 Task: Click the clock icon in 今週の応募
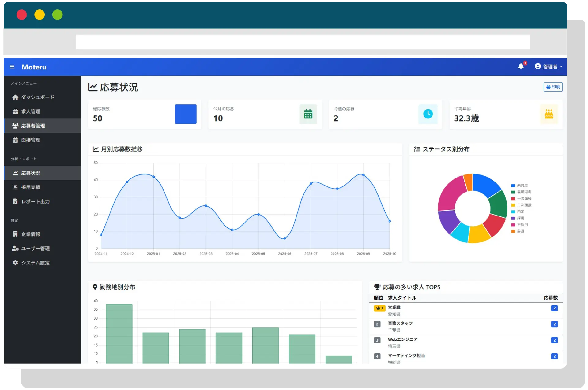(x=428, y=114)
